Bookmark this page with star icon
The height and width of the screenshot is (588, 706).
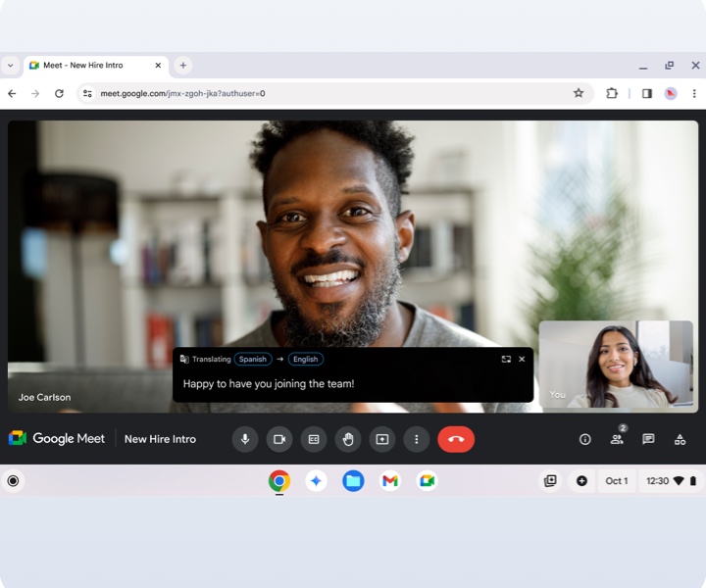(x=579, y=93)
